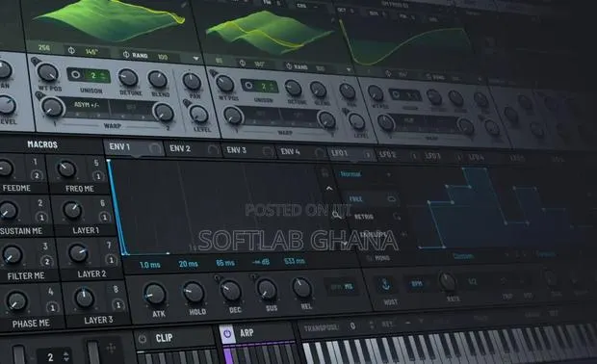Click the modulation count badge on LFO 1 tab

(x=368, y=155)
